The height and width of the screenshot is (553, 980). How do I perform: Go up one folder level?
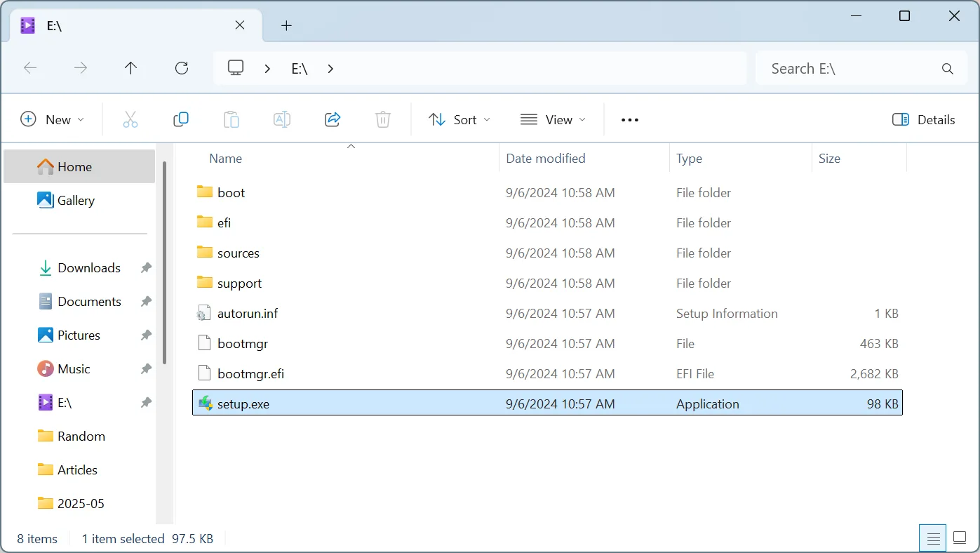[x=131, y=68]
